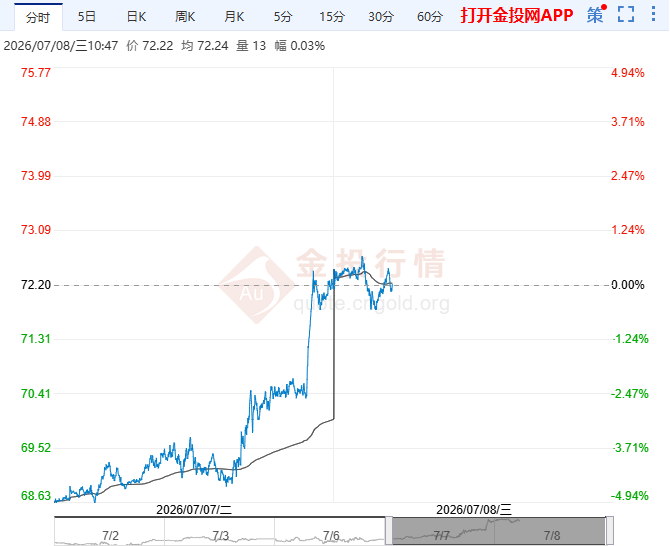Switch to the 5日 tab
670x546 pixels.
click(x=86, y=17)
